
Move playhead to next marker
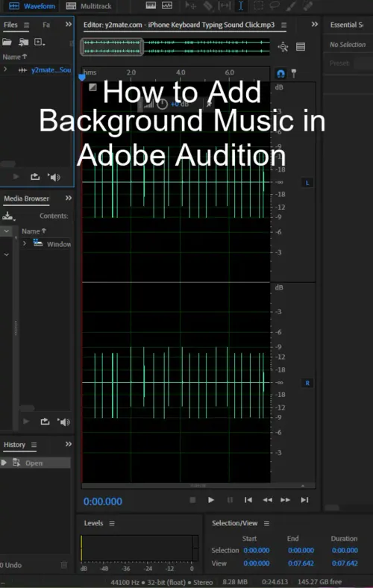[304, 500]
